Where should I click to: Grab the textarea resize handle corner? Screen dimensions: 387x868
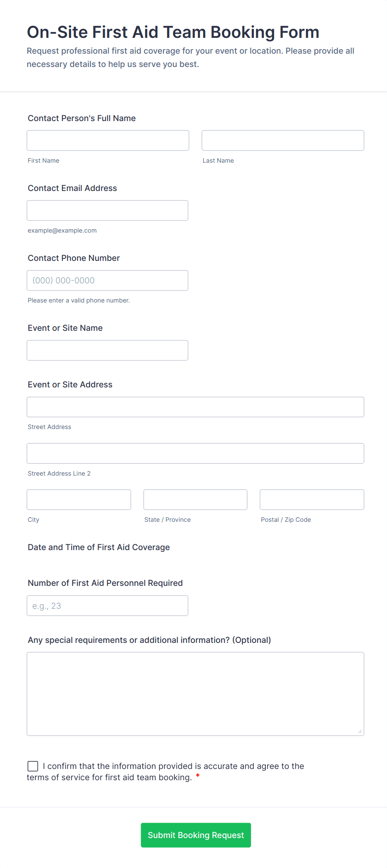[360, 732]
